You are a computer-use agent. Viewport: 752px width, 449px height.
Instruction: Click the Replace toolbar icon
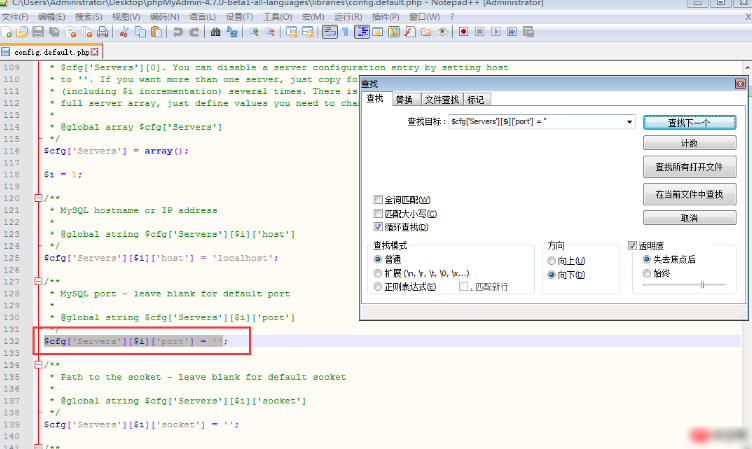point(232,32)
